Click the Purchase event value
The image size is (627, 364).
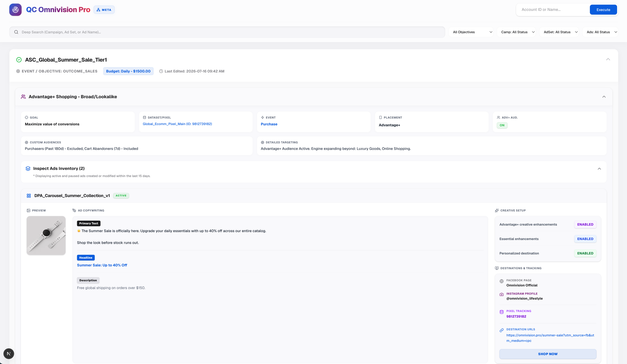click(269, 124)
